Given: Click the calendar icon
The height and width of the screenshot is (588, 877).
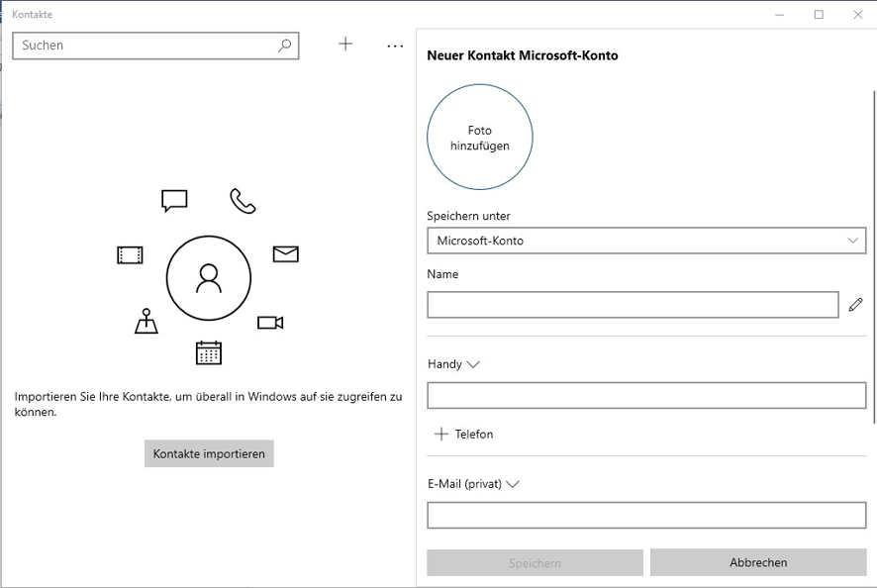Looking at the screenshot, I should 209,352.
